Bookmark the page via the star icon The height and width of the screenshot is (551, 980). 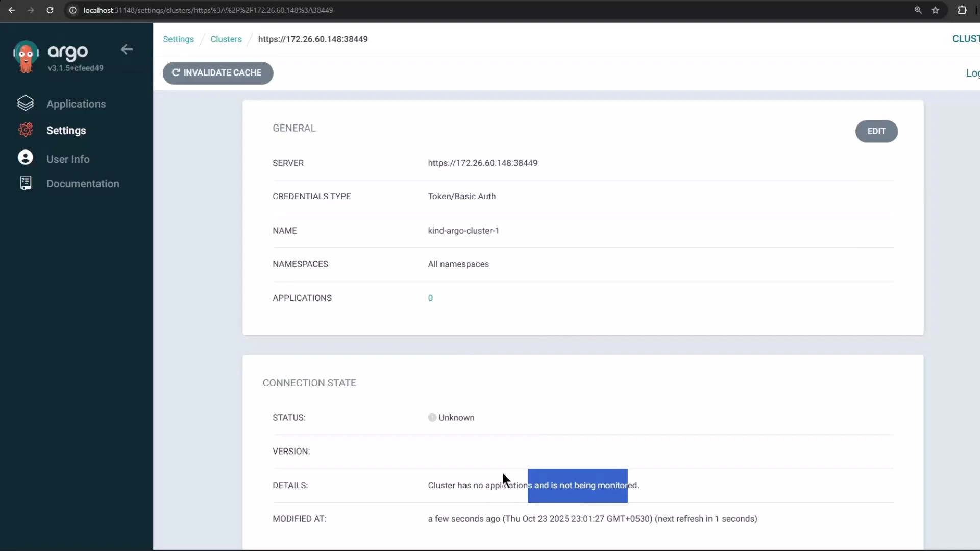tap(936, 10)
